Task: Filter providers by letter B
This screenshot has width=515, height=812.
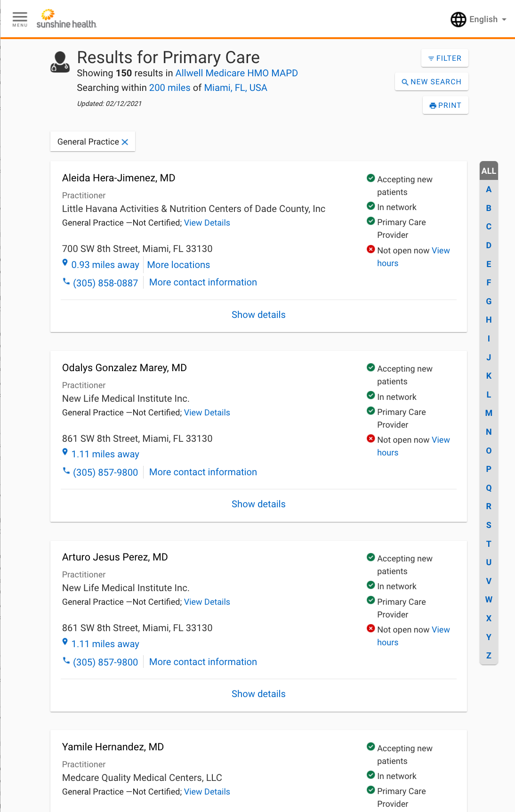Action: pos(489,208)
